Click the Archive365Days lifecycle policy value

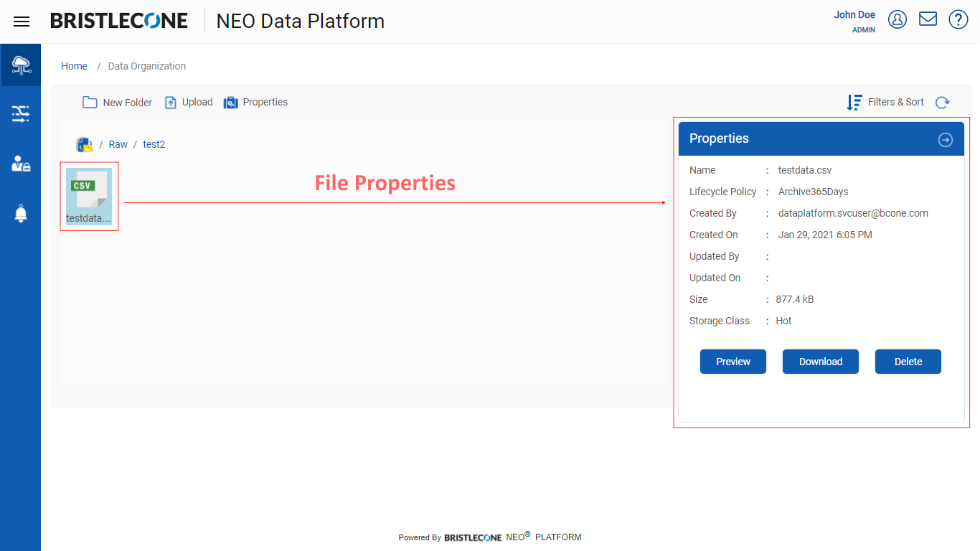814,192
